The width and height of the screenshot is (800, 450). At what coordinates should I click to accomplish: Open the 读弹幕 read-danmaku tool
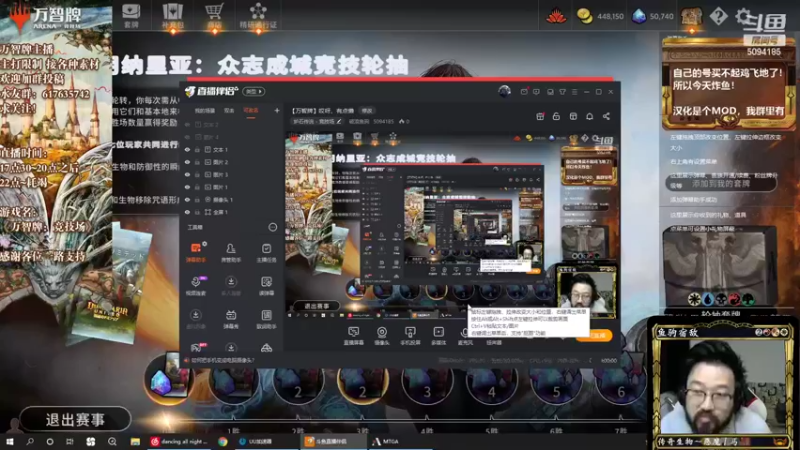pos(266,286)
